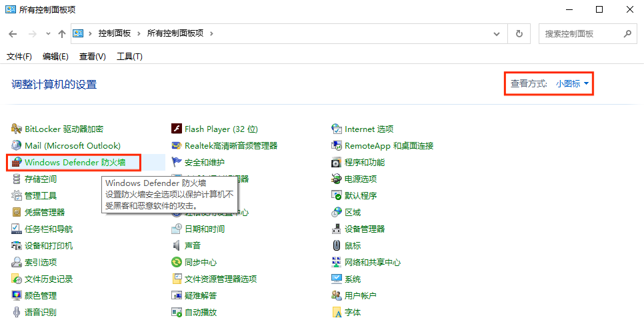644x324 pixels.
Task: Click the 所有控制面板项 breadcrumb segment
Action: [175, 34]
